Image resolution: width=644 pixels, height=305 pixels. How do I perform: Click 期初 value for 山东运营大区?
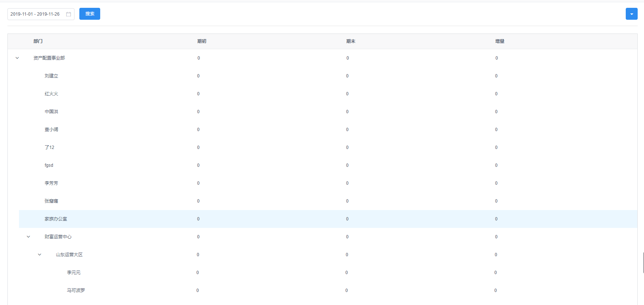pos(198,255)
